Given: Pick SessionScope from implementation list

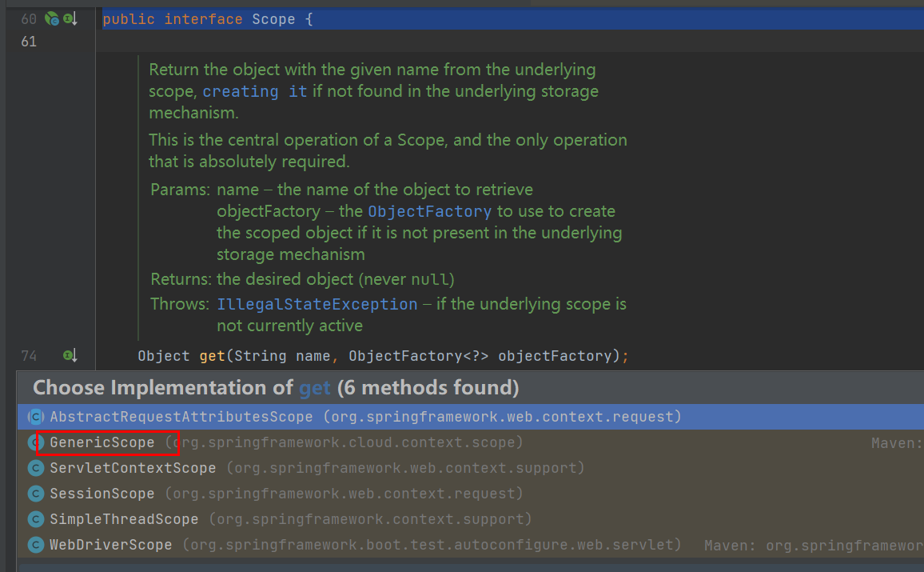Looking at the screenshot, I should tap(470, 494).
